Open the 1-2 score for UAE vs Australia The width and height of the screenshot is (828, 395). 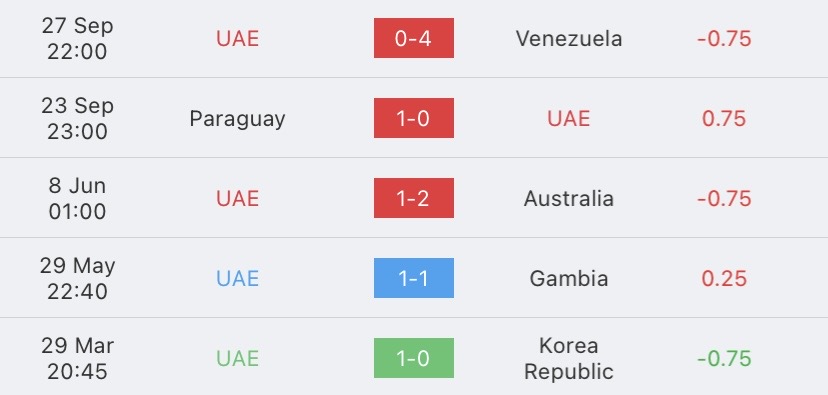[x=413, y=198]
